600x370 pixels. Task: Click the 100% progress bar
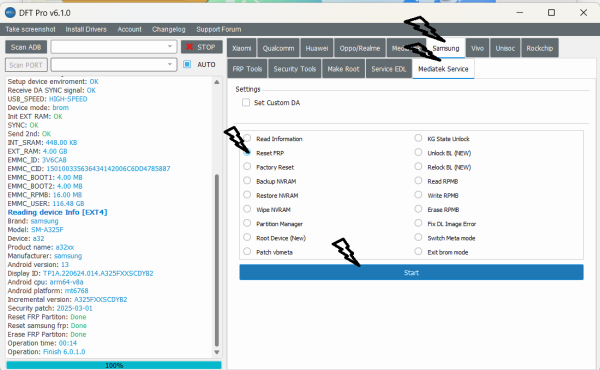(114, 365)
